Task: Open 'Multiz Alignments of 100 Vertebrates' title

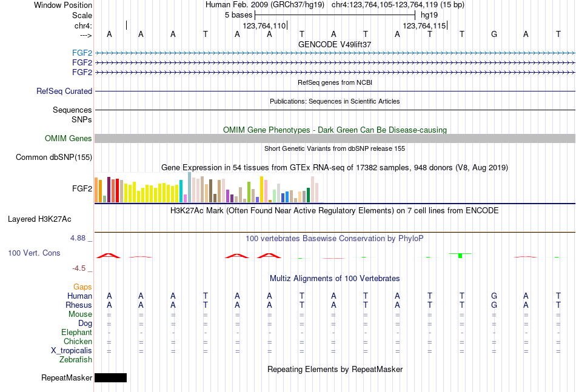Action: click(x=335, y=279)
